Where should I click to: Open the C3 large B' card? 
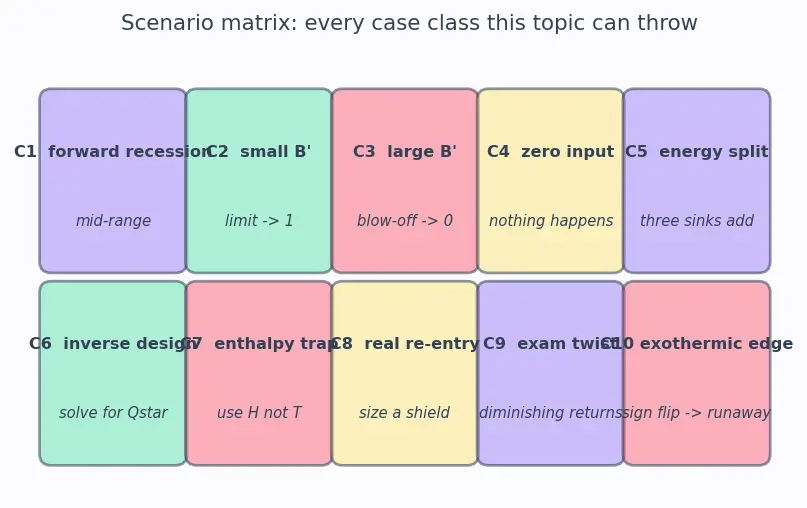coord(405,180)
